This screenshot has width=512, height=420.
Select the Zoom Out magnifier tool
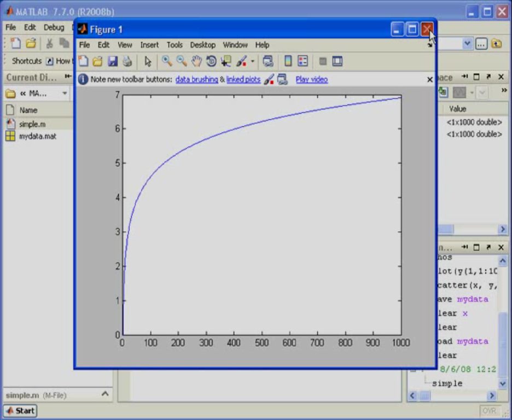point(182,61)
